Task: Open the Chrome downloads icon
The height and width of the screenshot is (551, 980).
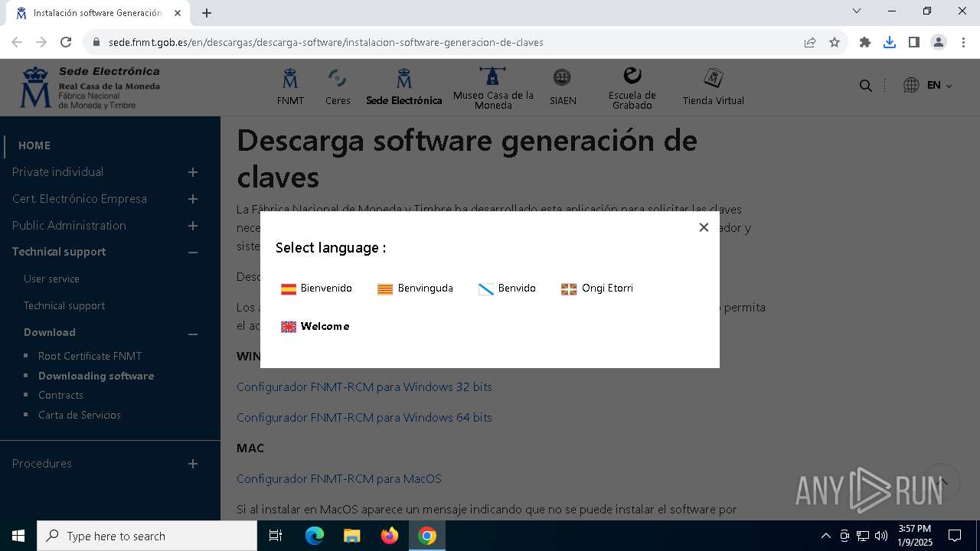Action: pyautogui.click(x=890, y=42)
